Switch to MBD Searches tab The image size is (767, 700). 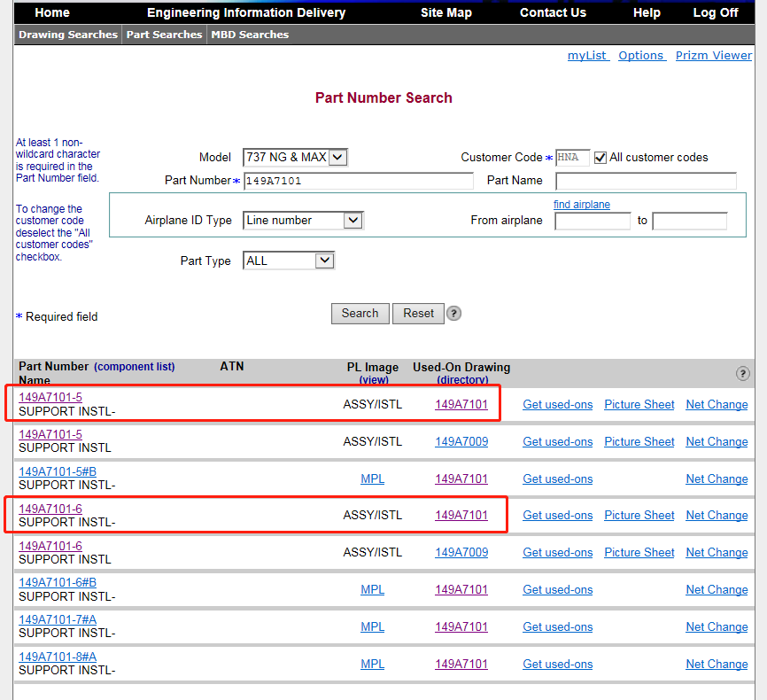point(250,35)
